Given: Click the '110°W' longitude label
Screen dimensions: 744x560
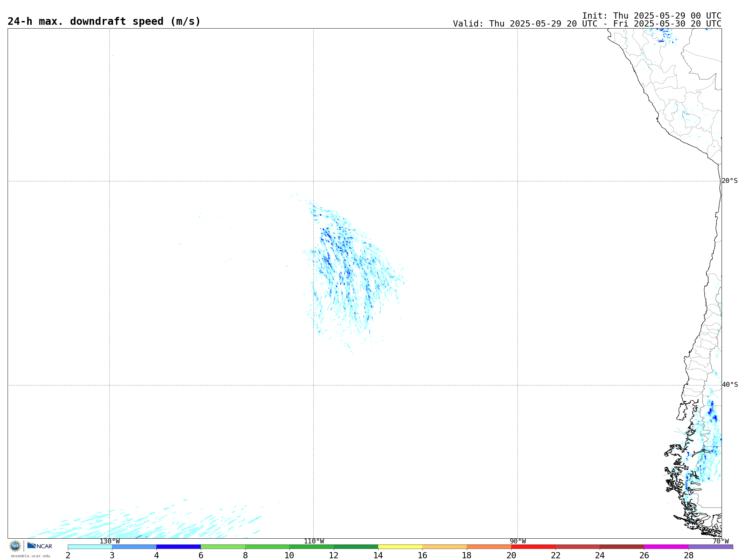Looking at the screenshot, I should (x=314, y=541).
